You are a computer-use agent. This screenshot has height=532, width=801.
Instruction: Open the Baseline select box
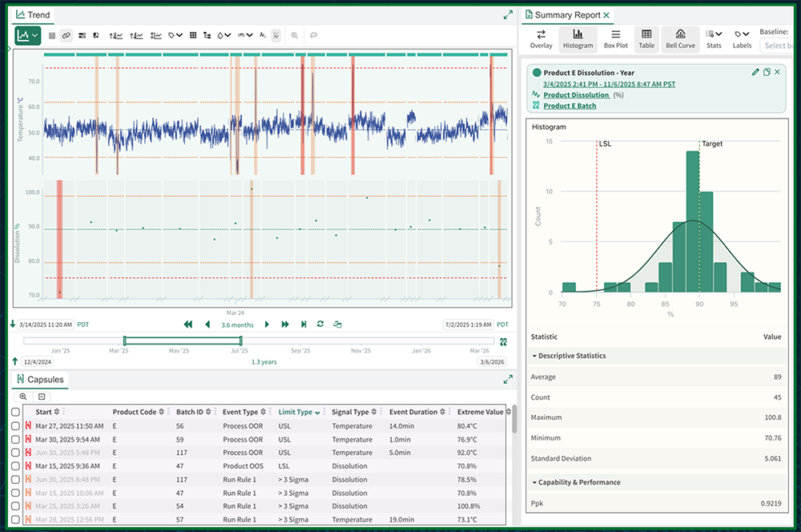(x=776, y=46)
